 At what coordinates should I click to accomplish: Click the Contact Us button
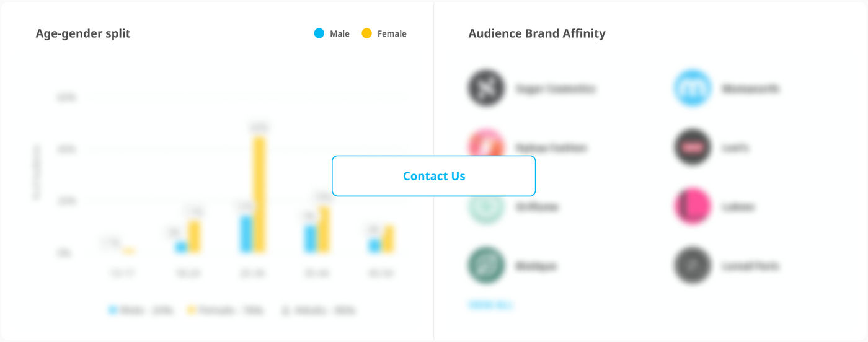[433, 176]
